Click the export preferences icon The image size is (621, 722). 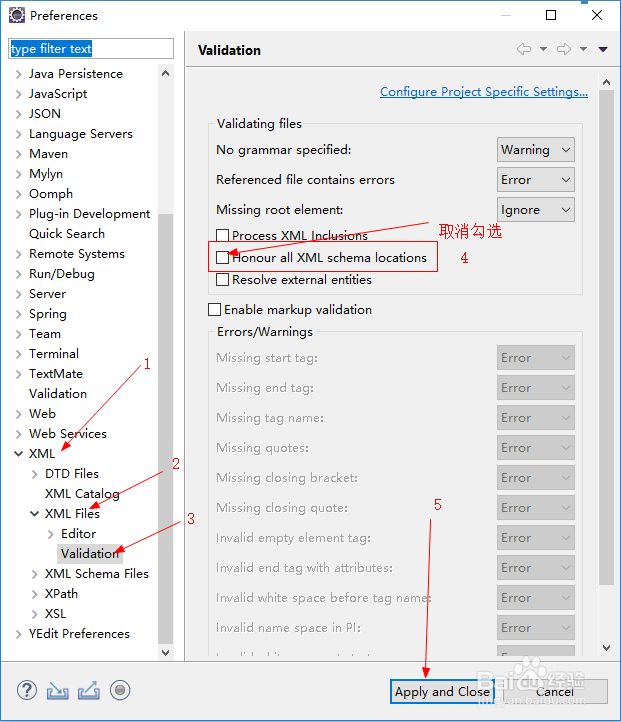point(88,690)
